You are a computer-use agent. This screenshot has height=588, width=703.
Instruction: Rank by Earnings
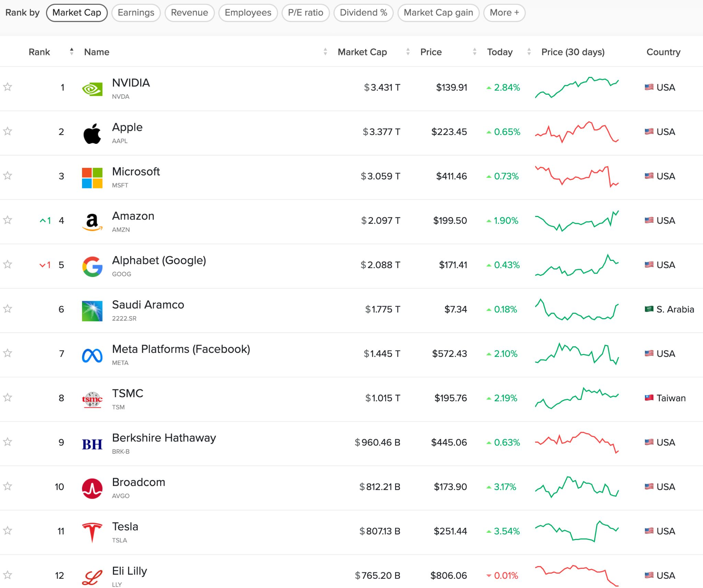click(136, 13)
